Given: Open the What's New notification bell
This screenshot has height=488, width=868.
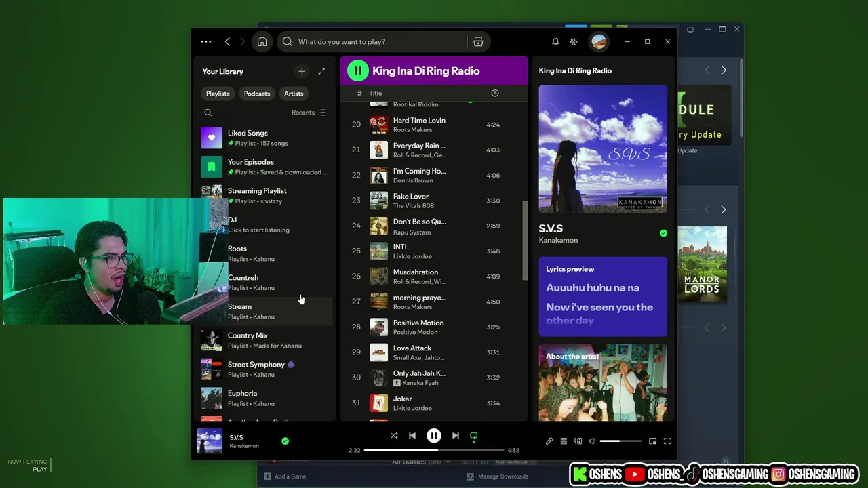Looking at the screenshot, I should tap(555, 41).
